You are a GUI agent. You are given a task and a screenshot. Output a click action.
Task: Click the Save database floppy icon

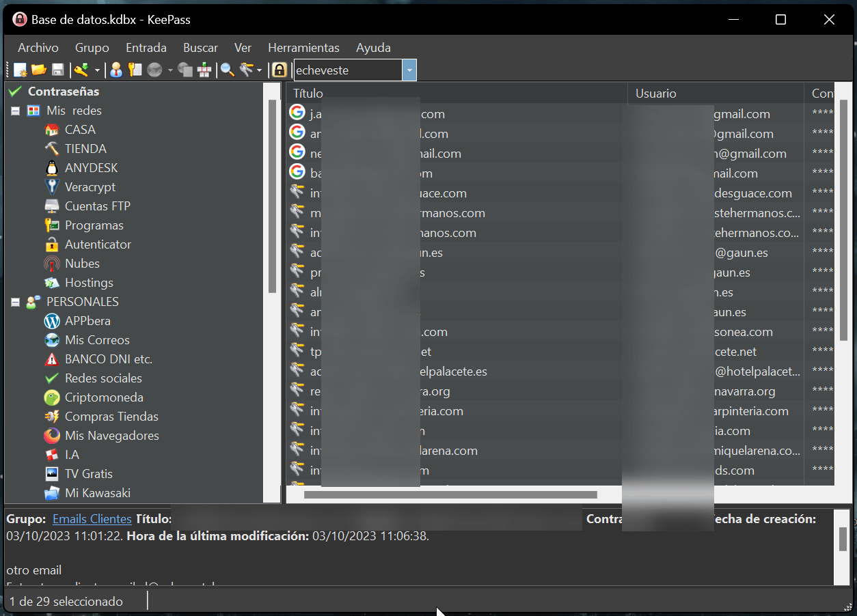[58, 70]
